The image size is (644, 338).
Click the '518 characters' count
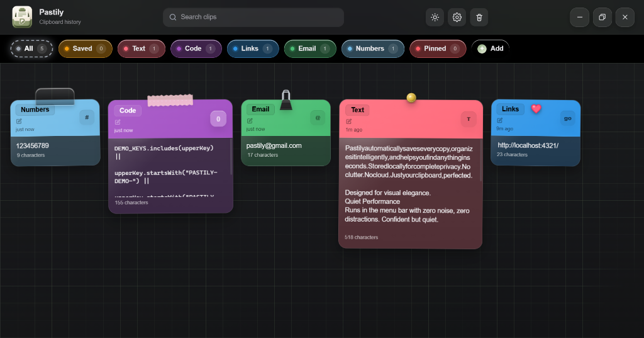tap(362, 237)
